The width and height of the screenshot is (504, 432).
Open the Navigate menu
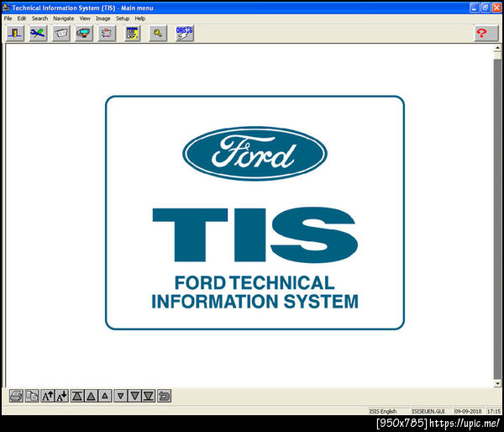coord(63,18)
